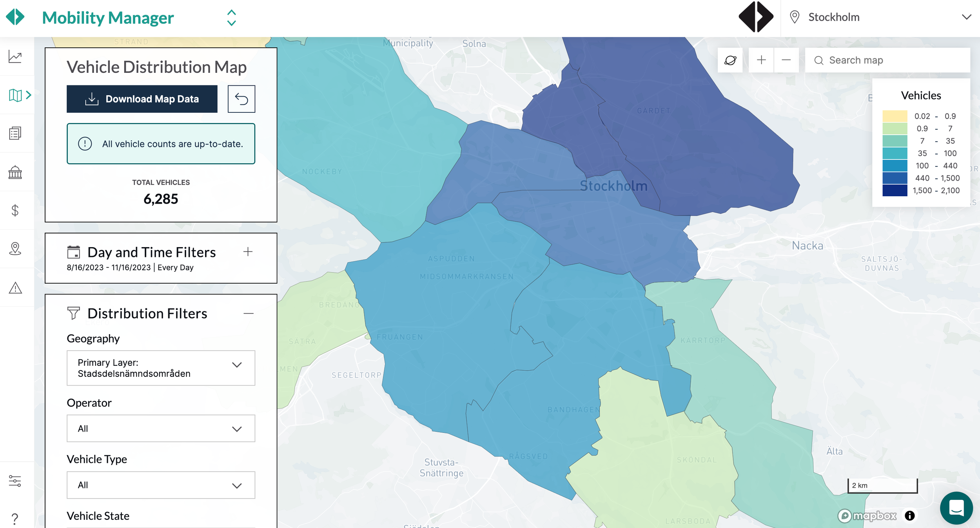
Task: Open the settings sliders sidebar icon
Action: click(x=15, y=481)
